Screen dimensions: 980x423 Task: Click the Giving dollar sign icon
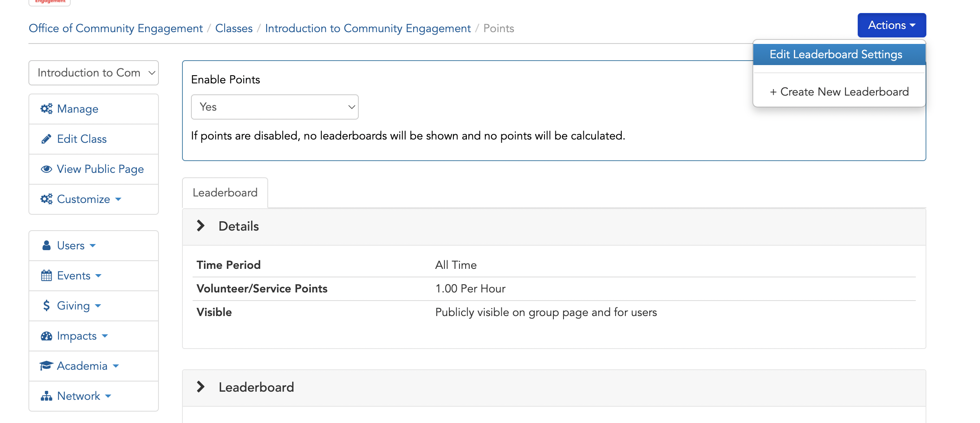click(x=46, y=305)
